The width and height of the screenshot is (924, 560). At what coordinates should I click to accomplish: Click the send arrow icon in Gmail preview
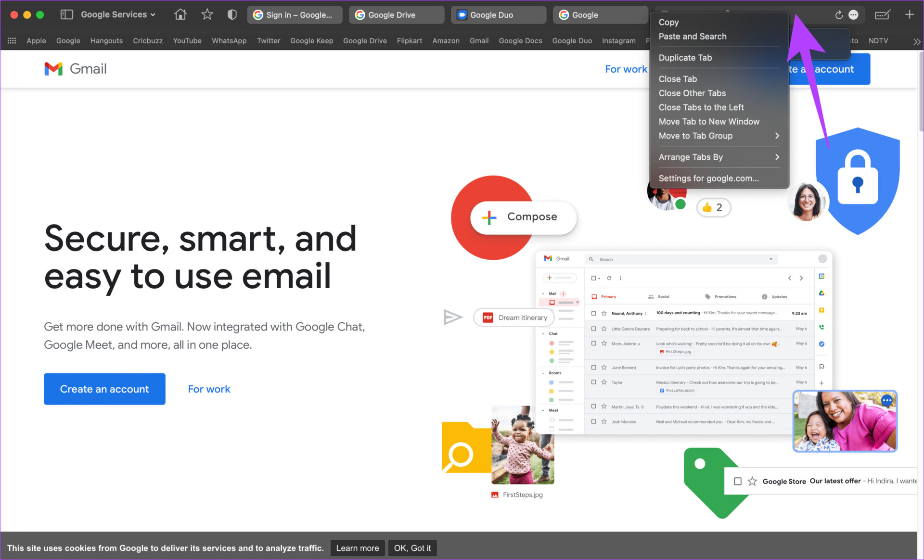tap(452, 317)
